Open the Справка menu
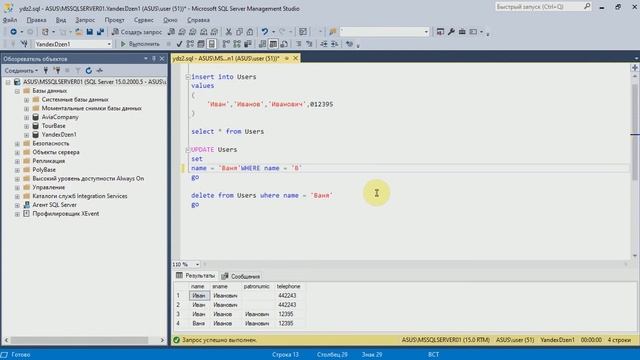640x360 pixels. tap(198, 20)
